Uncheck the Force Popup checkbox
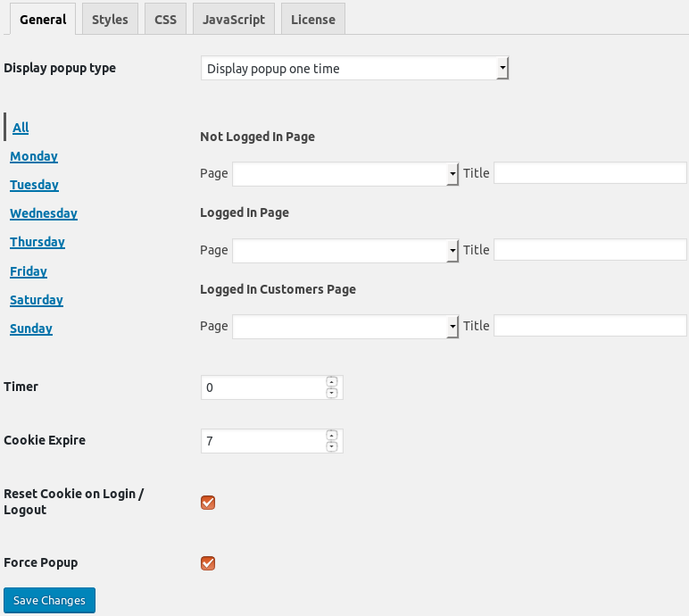 pyautogui.click(x=208, y=562)
